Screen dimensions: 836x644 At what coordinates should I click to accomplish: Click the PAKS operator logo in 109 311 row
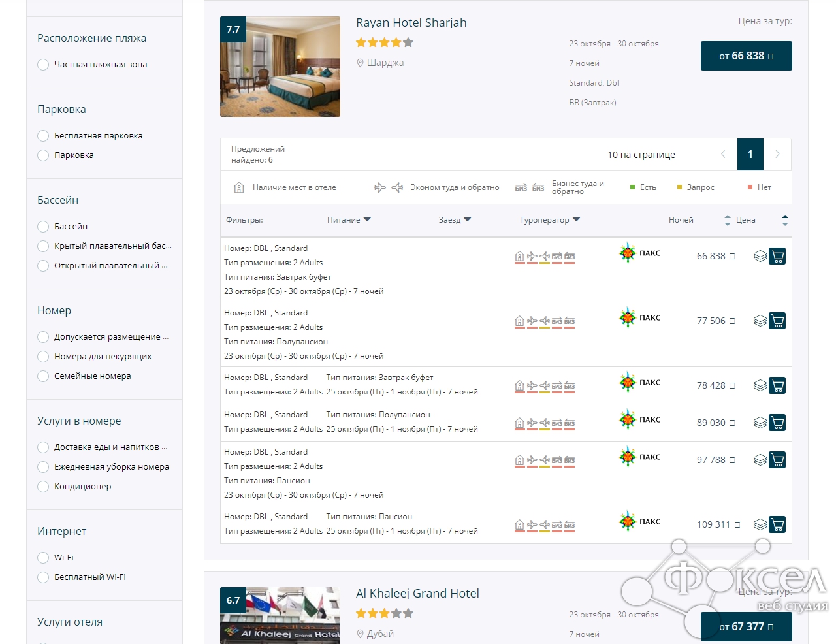pyautogui.click(x=640, y=521)
